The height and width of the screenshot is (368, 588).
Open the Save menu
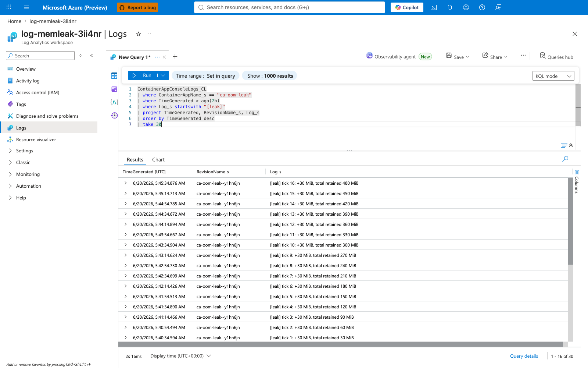[x=458, y=57]
